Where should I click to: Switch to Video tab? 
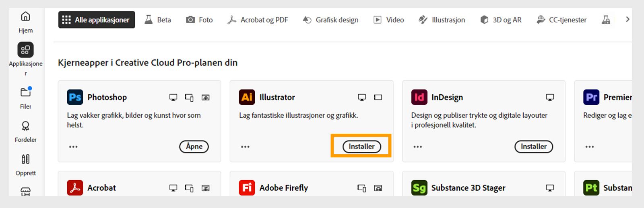point(389,20)
